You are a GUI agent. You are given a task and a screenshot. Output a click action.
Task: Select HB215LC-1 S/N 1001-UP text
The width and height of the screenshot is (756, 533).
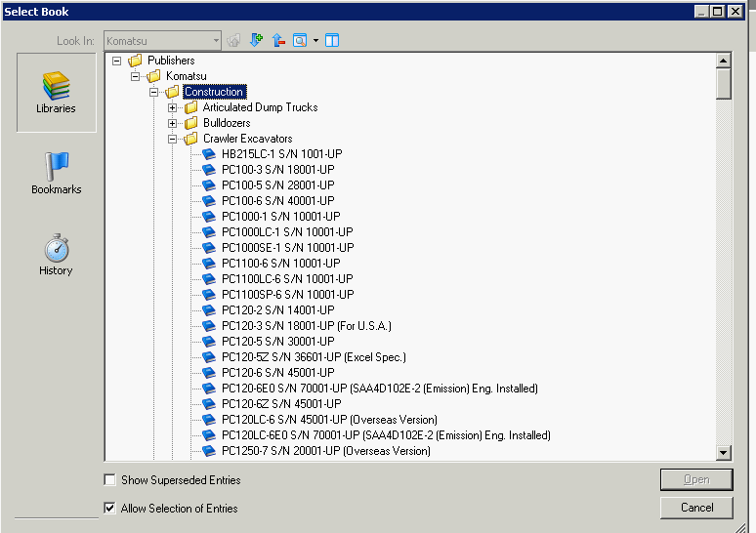click(x=282, y=154)
